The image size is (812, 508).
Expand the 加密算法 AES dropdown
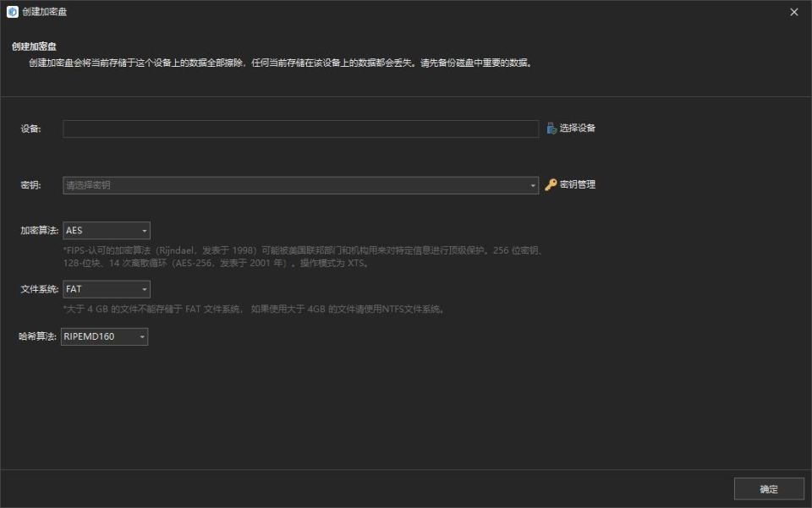click(107, 231)
